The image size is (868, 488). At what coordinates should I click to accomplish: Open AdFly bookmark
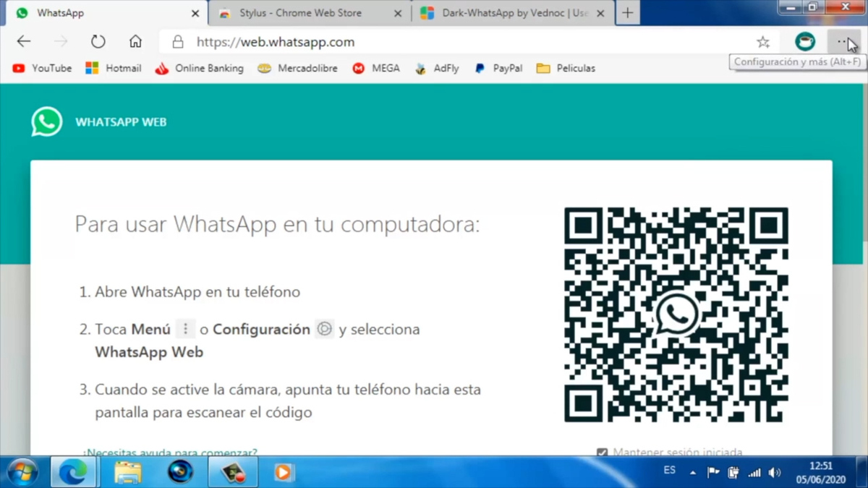[437, 68]
